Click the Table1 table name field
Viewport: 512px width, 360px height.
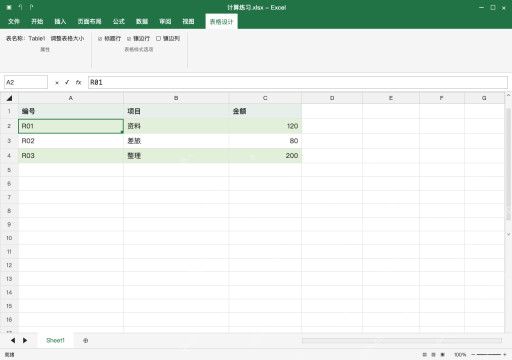click(x=37, y=39)
